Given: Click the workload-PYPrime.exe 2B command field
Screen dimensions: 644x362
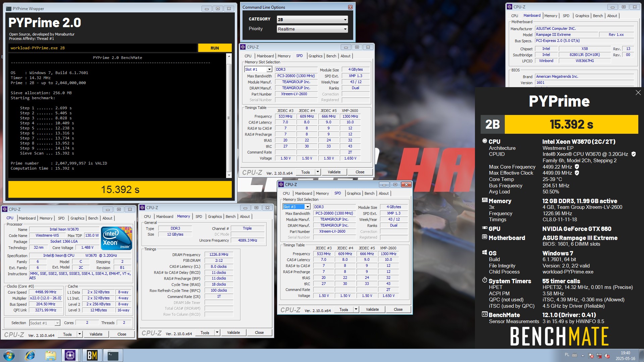Looking at the screenshot, I should coord(103,48).
